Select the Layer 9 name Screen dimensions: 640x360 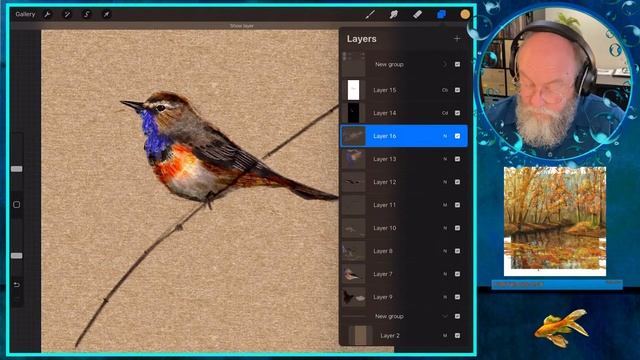click(383, 297)
